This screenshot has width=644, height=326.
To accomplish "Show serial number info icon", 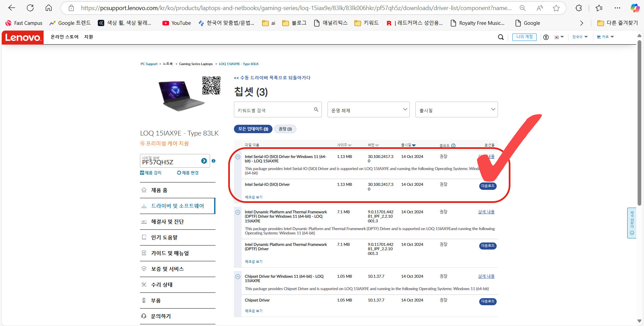I will click(213, 161).
